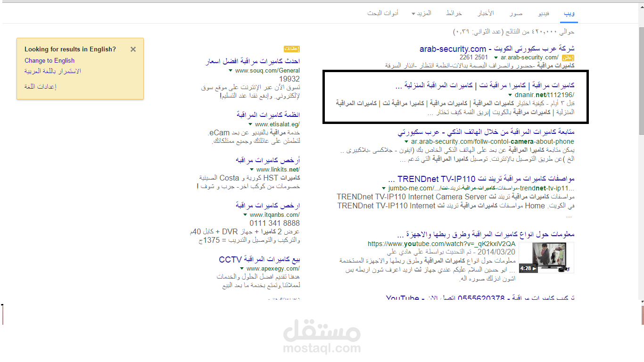This screenshot has width=644, height=362.
Task: Expand arrow next to ar.arab-security.com ad URL
Action: tap(496, 58)
